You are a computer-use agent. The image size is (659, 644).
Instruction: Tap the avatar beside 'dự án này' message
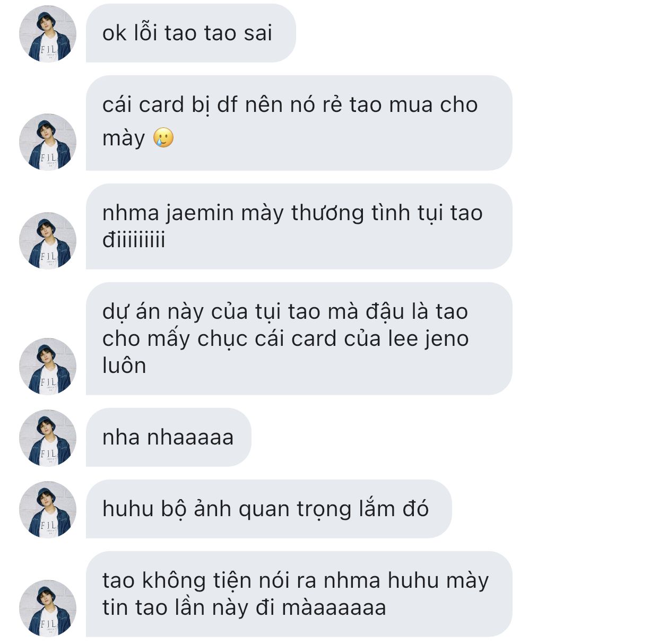coord(48,366)
